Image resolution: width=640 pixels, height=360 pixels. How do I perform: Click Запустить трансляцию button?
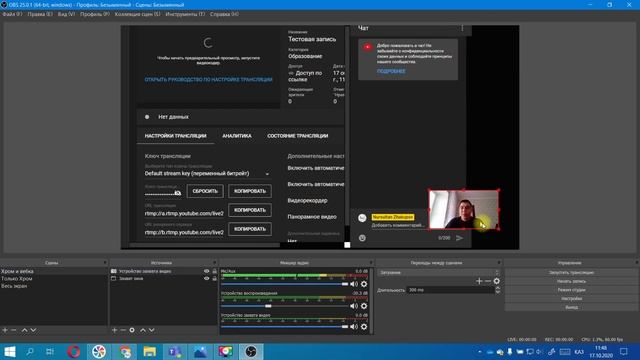pos(571,272)
